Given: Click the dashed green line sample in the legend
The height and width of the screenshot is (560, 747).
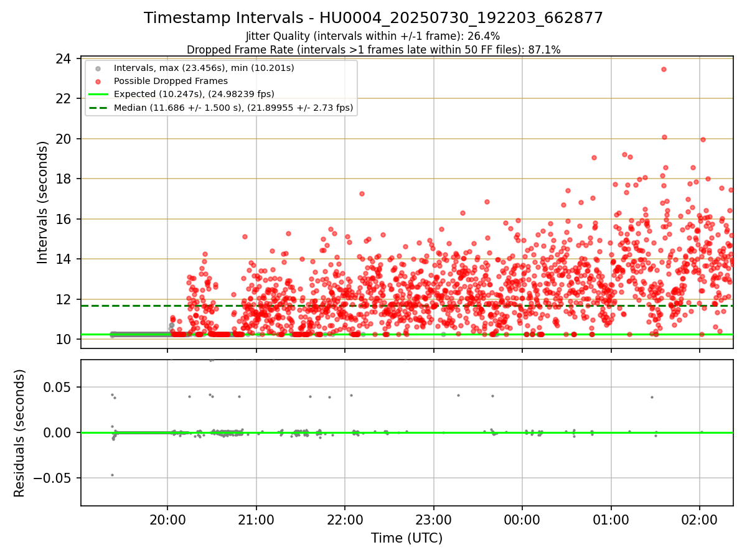Looking at the screenshot, I should [x=100, y=108].
